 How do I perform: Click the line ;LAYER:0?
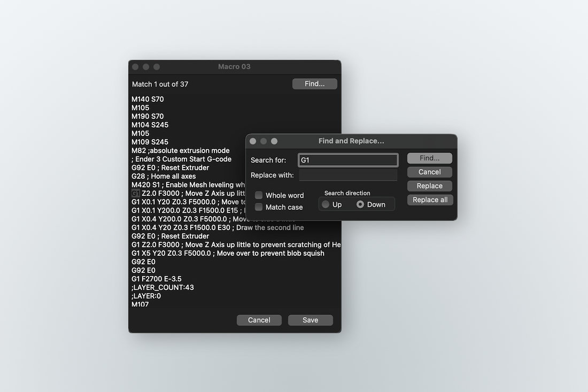coord(146,296)
